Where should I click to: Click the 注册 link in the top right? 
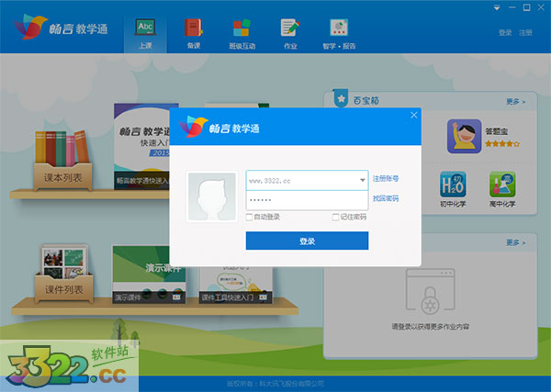pyautogui.click(x=525, y=33)
